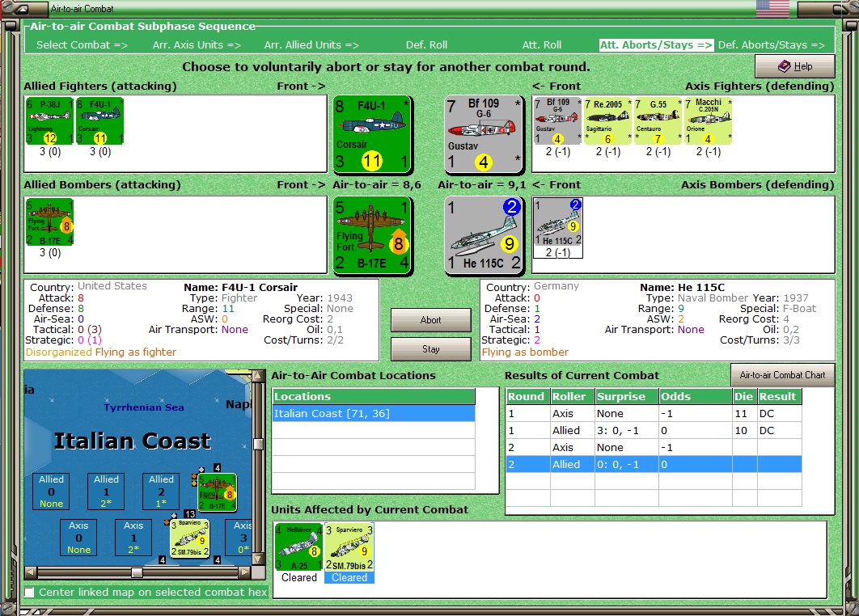Select the Arr. Axis Units subphase step
This screenshot has height=616, width=859.
click(x=197, y=45)
